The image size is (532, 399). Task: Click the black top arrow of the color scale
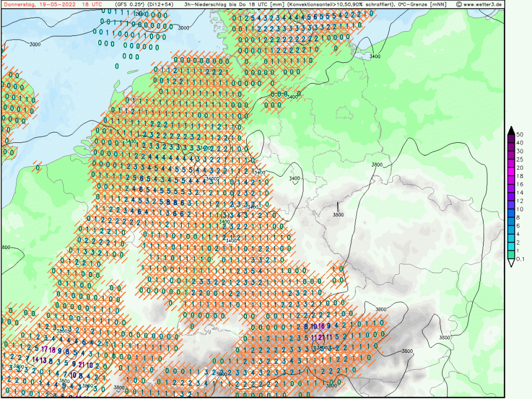click(511, 130)
